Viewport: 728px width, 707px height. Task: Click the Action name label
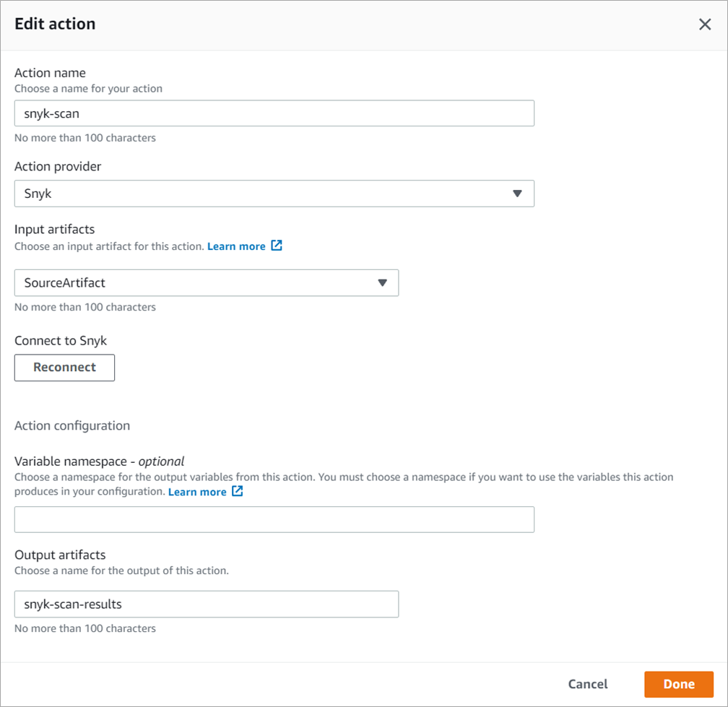(x=50, y=73)
